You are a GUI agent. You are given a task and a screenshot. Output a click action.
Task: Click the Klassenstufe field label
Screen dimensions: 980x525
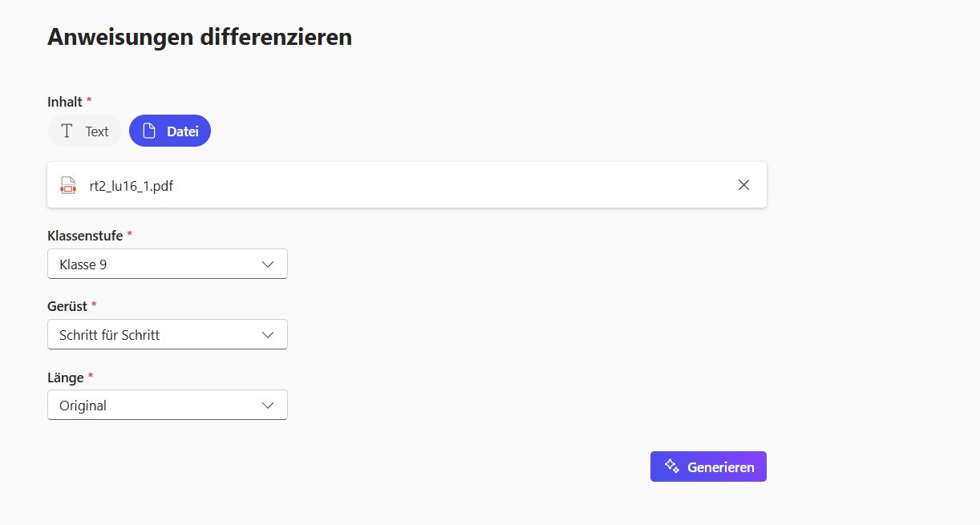(85, 236)
